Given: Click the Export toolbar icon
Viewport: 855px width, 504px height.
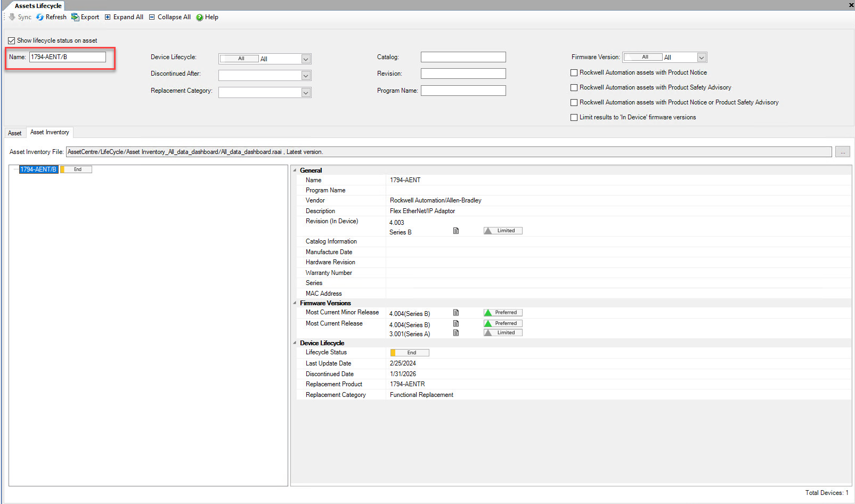Looking at the screenshot, I should tap(75, 17).
